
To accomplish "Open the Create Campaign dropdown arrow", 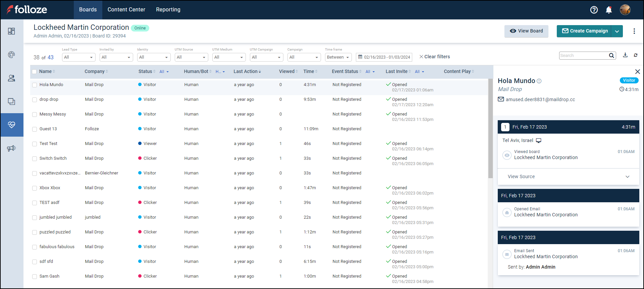I will pyautogui.click(x=617, y=31).
